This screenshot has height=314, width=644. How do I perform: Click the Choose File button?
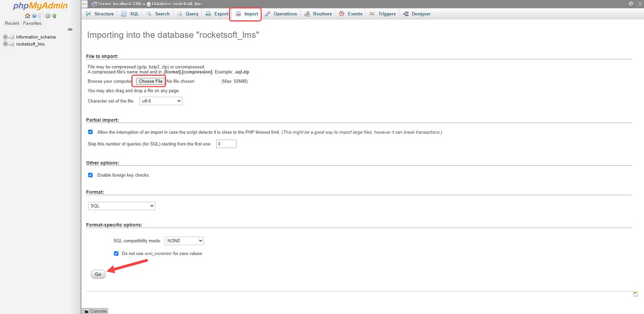(150, 82)
